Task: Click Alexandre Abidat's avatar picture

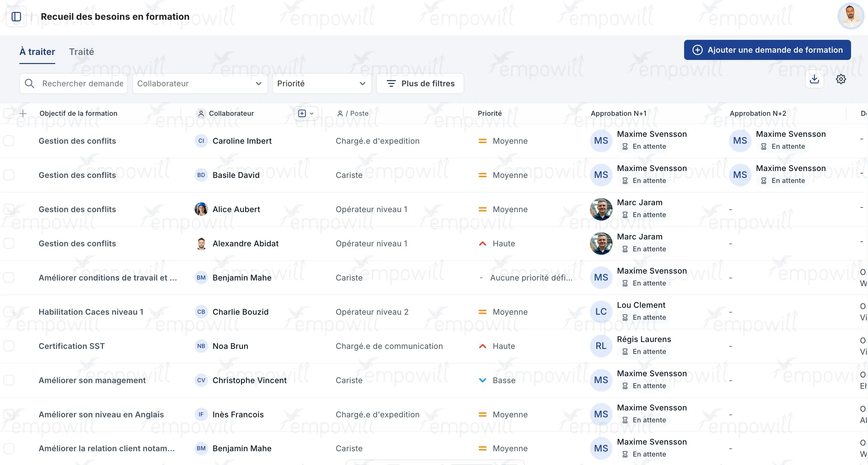Action: [x=201, y=243]
